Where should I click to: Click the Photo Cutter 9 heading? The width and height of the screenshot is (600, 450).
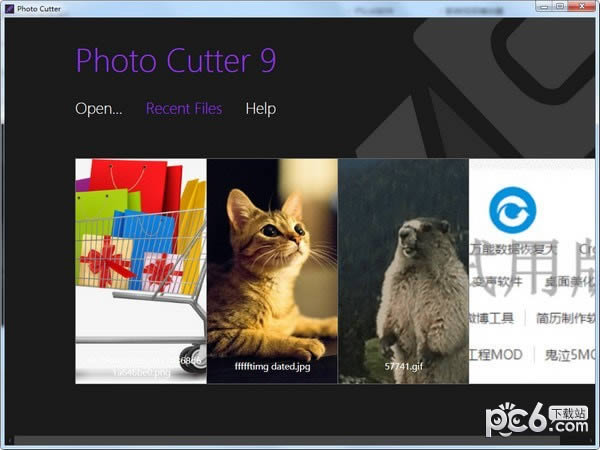176,60
